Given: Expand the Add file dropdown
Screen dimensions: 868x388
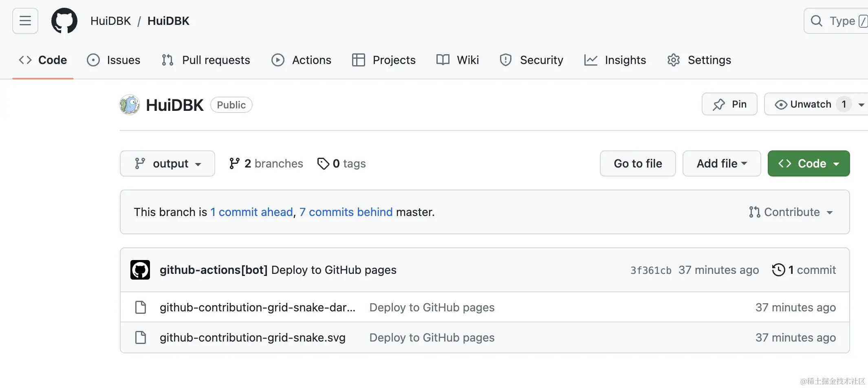Looking at the screenshot, I should click(721, 163).
